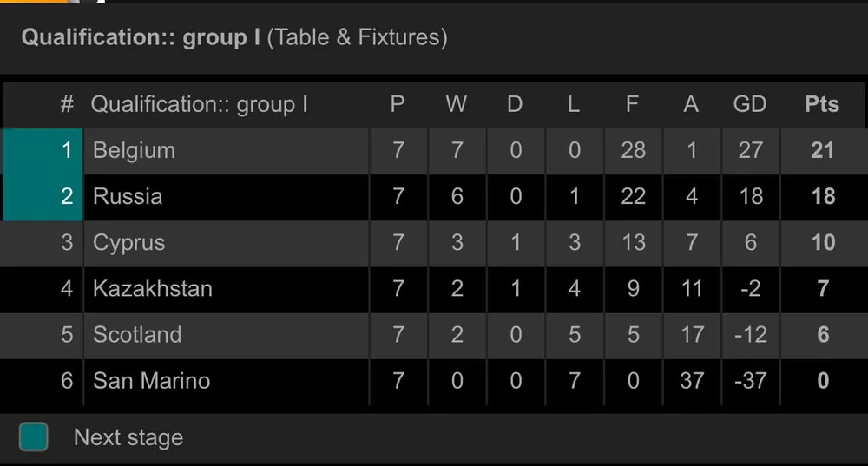Click Russia's teal rank 2 cell
Screen dimensions: 868x466
point(43,197)
